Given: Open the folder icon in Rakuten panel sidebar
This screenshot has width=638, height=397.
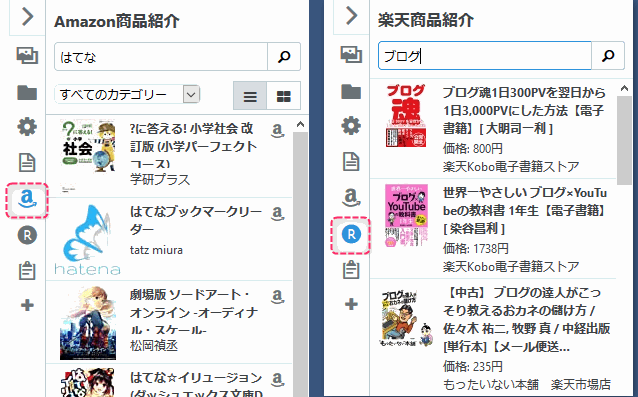Looking at the screenshot, I should (x=351, y=91).
